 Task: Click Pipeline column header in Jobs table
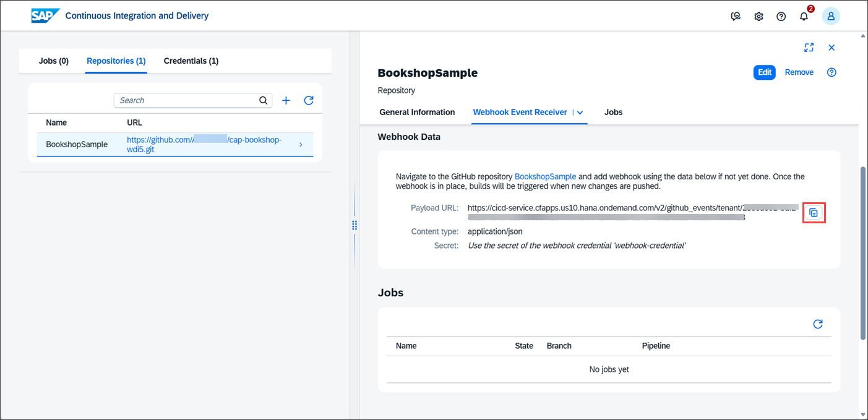[x=656, y=346]
